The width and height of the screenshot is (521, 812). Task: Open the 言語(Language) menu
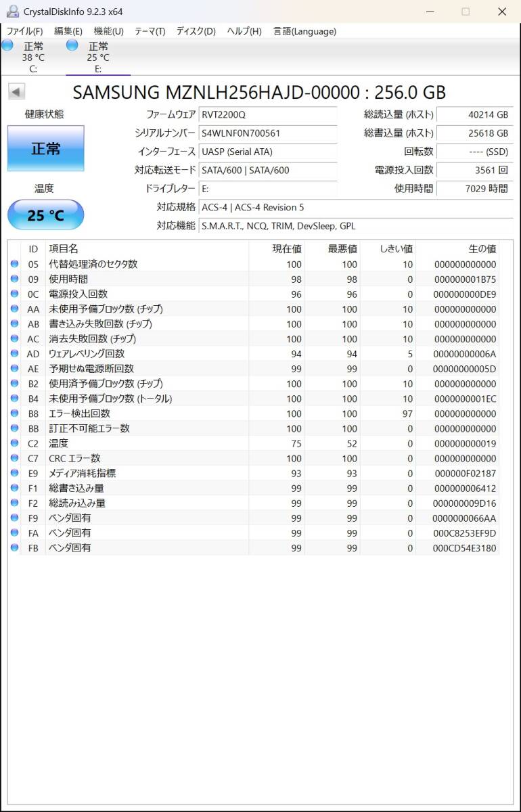304,31
